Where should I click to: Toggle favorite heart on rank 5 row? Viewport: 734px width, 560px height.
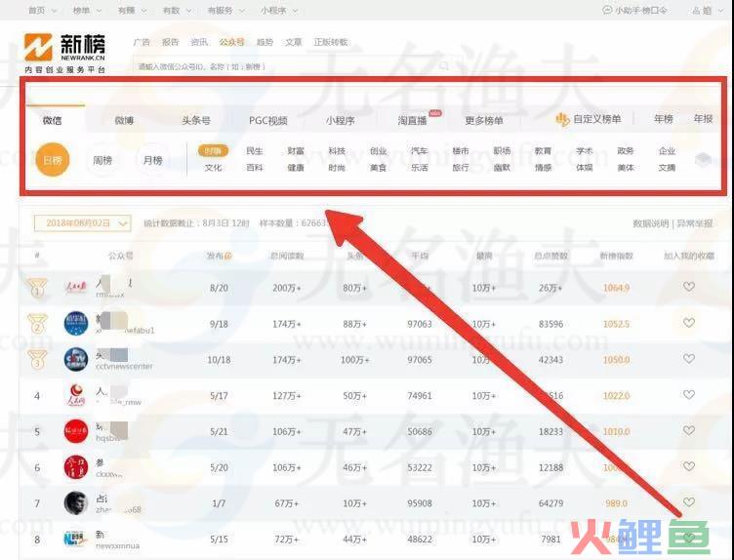688,430
